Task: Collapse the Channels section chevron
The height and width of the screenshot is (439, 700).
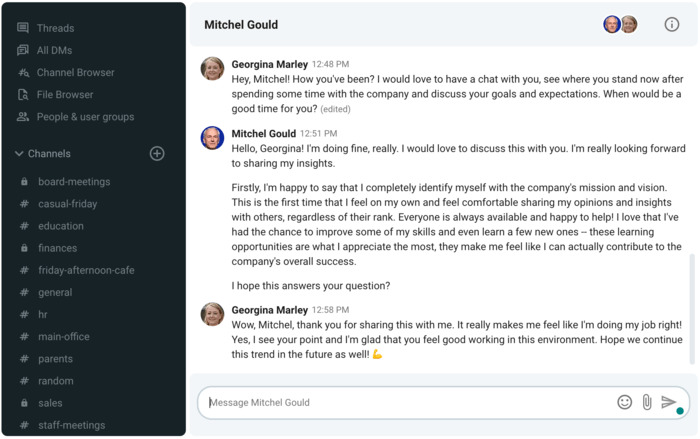Action: coord(19,154)
